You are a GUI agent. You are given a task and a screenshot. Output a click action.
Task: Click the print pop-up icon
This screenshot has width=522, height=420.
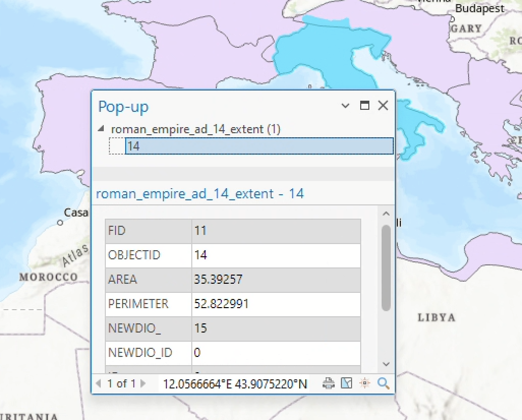[329, 383]
